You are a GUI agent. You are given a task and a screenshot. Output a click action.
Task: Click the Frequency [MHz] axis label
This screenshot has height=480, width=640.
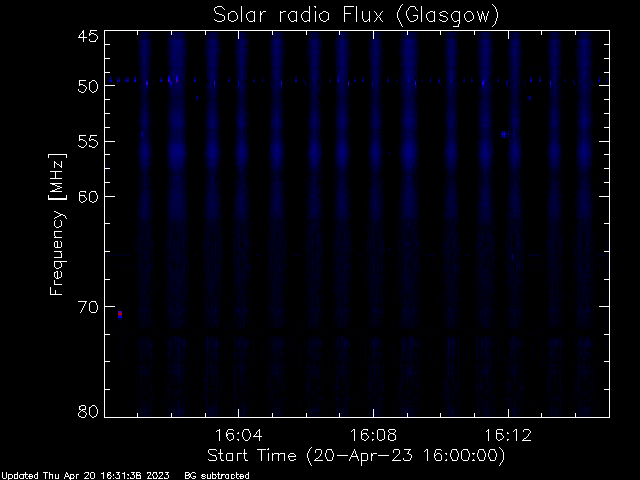click(x=57, y=224)
